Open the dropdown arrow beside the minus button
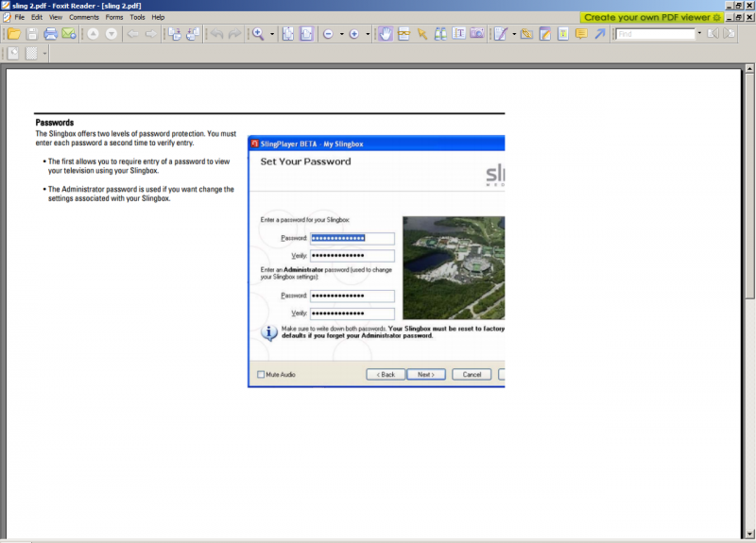Screen dimensions: 756x543 341,34
